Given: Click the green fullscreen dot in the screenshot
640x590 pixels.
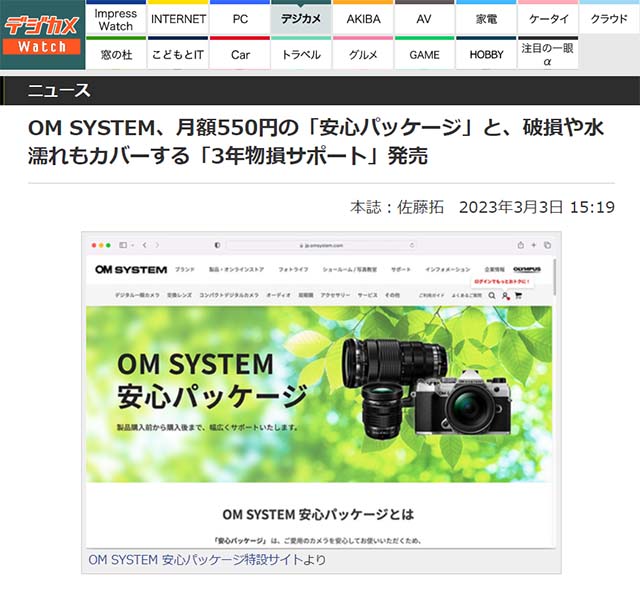Looking at the screenshot, I should pos(109,245).
